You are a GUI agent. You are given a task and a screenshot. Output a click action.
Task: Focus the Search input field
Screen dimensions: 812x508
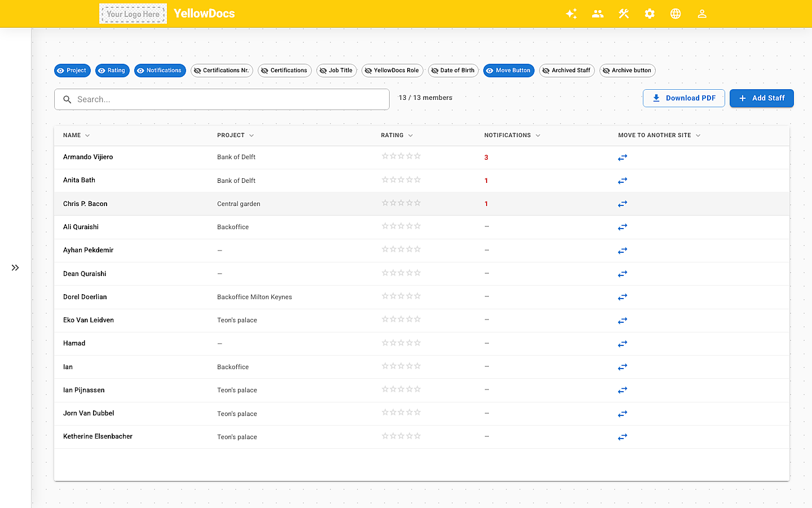(x=222, y=99)
